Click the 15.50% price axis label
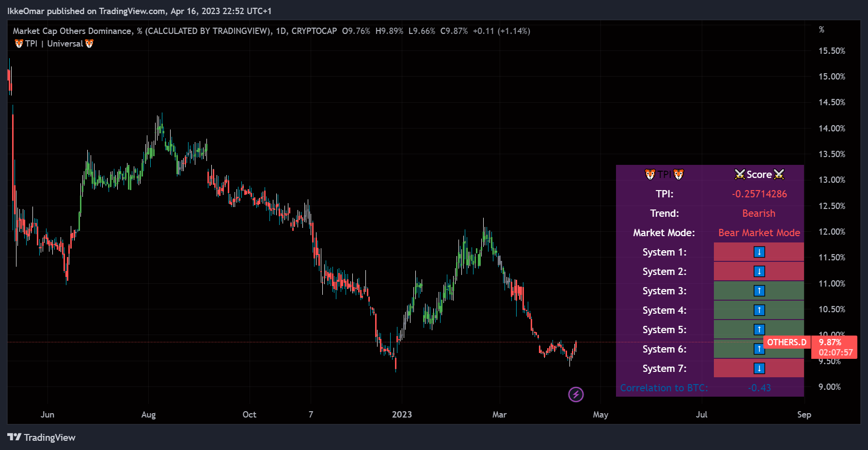 point(832,51)
